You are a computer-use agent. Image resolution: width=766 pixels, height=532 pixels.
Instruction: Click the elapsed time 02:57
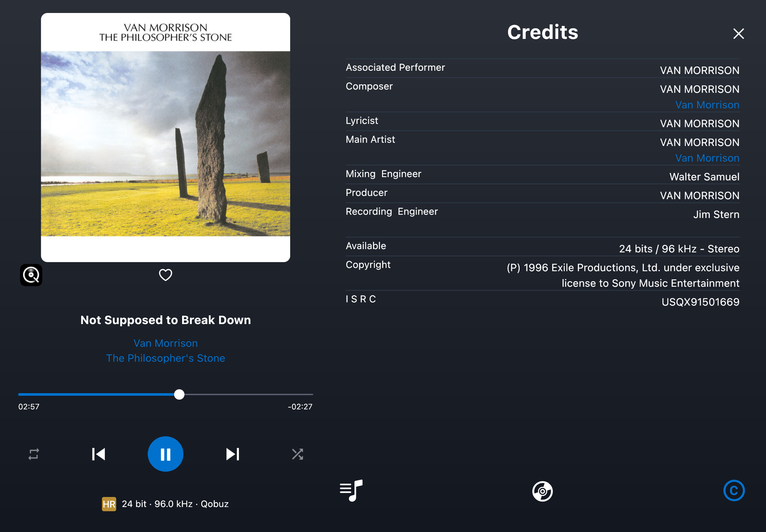29,406
